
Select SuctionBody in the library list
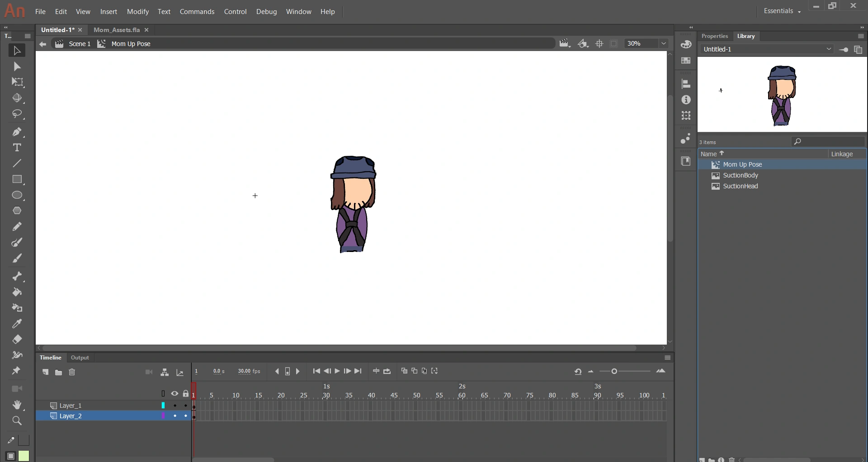point(740,175)
